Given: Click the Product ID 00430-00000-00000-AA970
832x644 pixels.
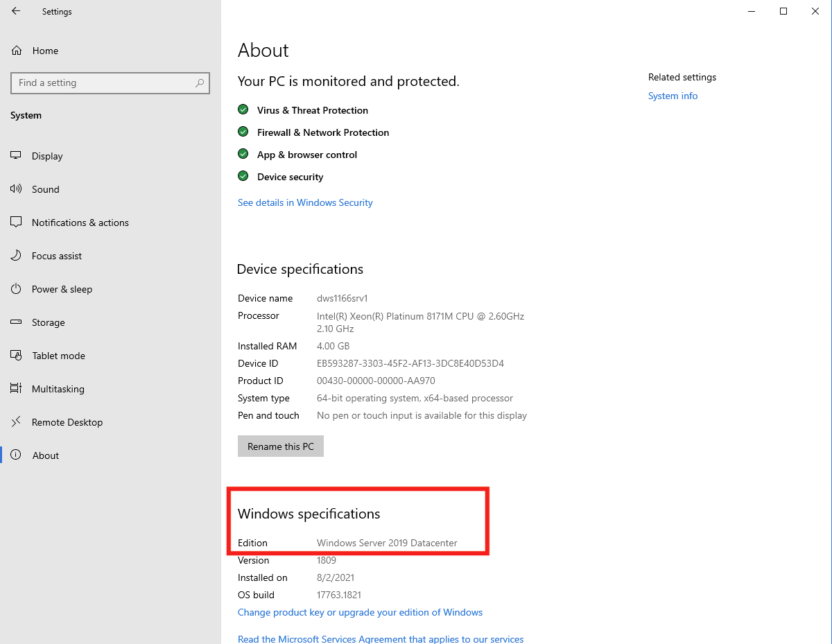Looking at the screenshot, I should click(376, 381).
